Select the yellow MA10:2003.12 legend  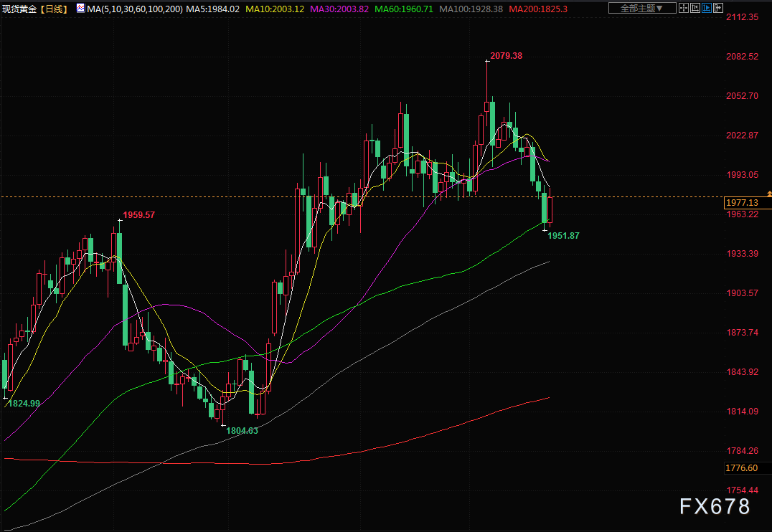pos(276,9)
